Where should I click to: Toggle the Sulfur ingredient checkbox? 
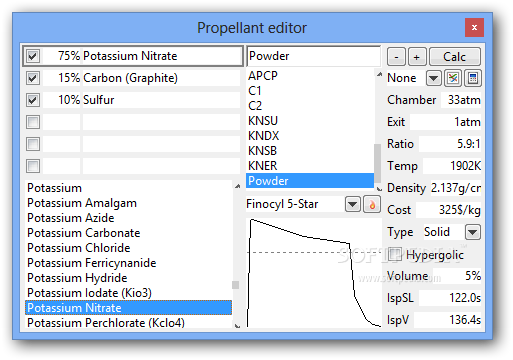coord(33,100)
